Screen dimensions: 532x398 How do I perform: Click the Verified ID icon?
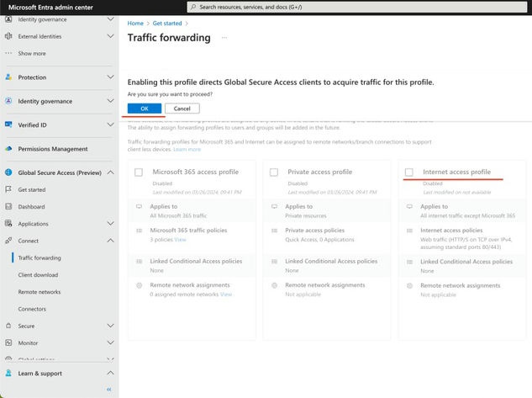[8, 125]
